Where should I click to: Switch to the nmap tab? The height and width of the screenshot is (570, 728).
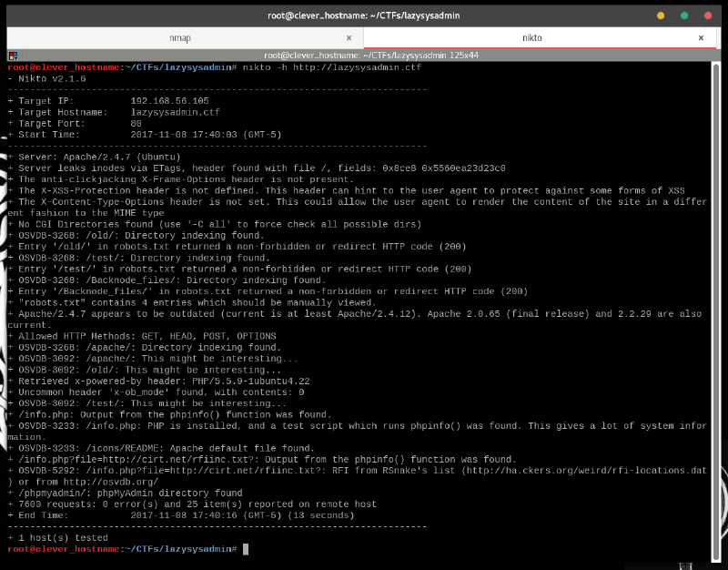point(180,38)
